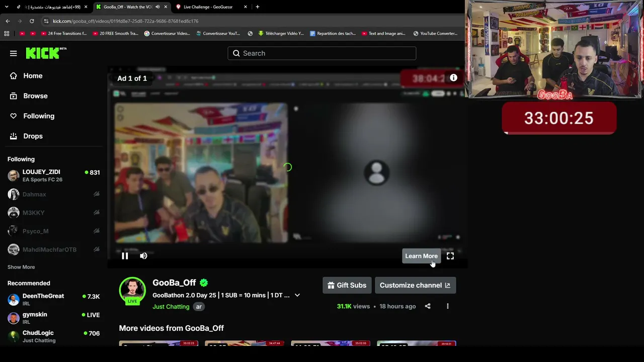Expand the stream title dropdown chevron
The width and height of the screenshot is (644, 362).
297,295
